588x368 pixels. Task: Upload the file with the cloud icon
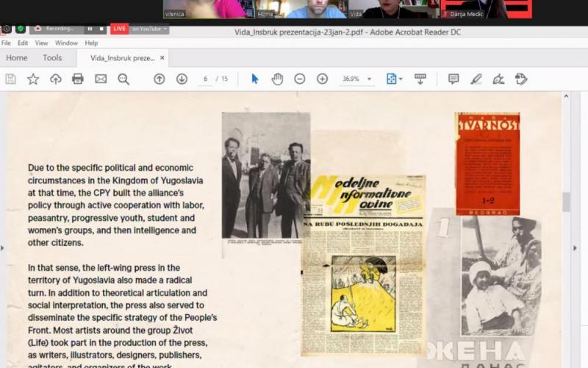pos(56,79)
